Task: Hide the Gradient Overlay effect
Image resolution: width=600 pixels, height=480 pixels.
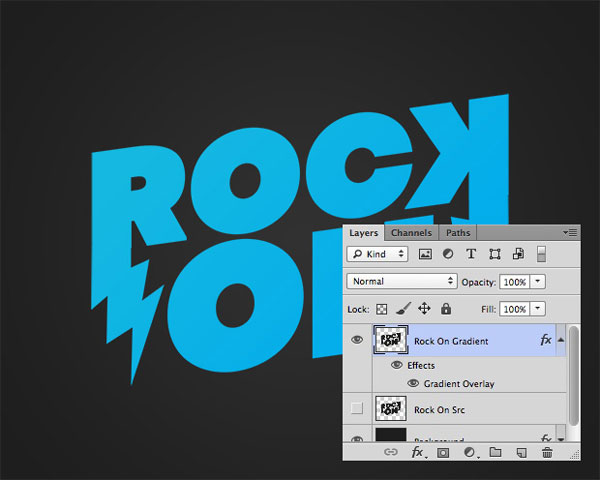Action: (413, 383)
